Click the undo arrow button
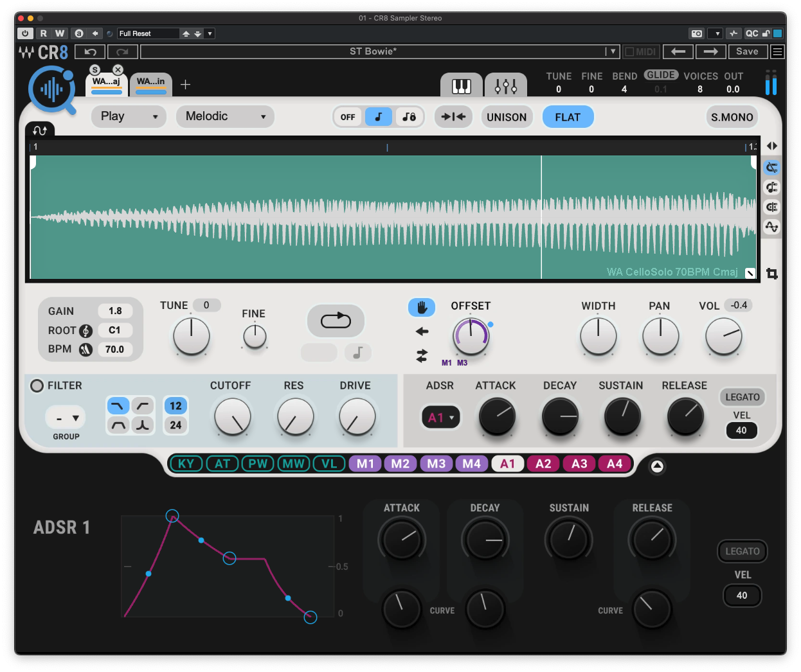The image size is (801, 672). coord(90,52)
